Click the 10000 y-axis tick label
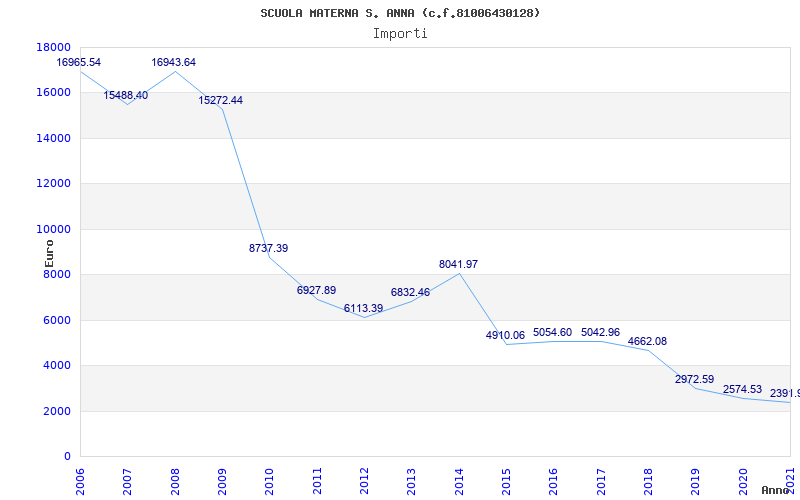The image size is (800, 500). coord(54,230)
